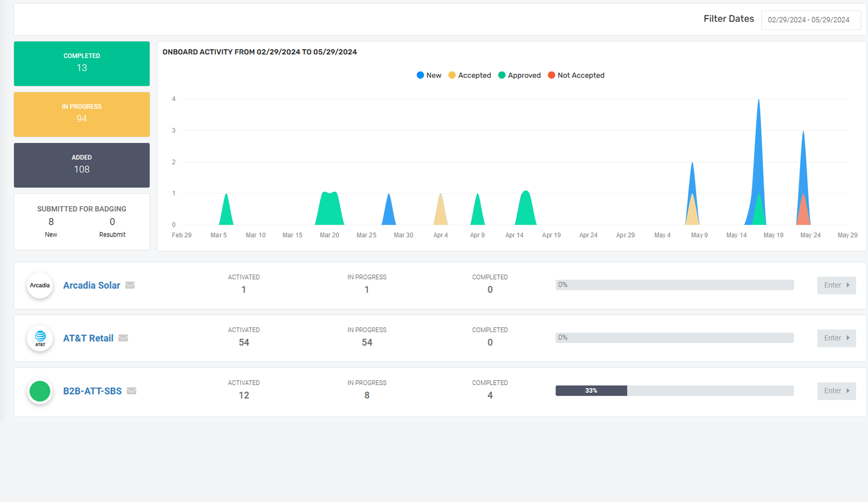Hide the Not Accepted legend series

[576, 75]
